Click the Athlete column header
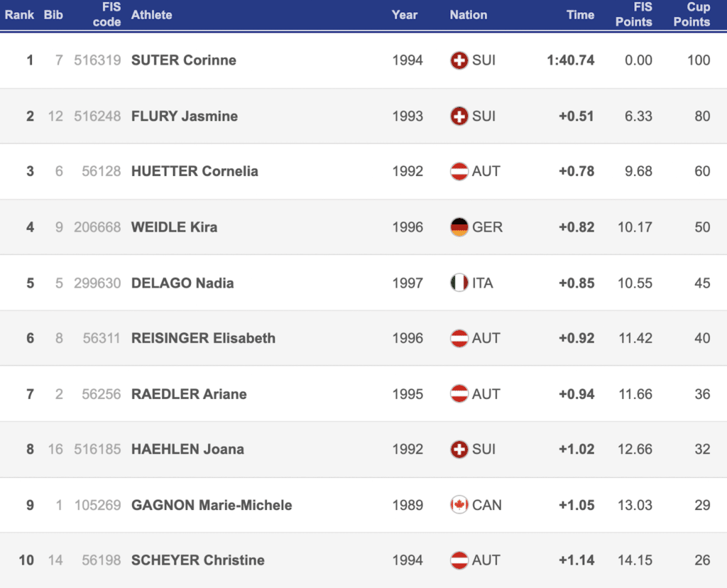The height and width of the screenshot is (588, 727). 152,15
